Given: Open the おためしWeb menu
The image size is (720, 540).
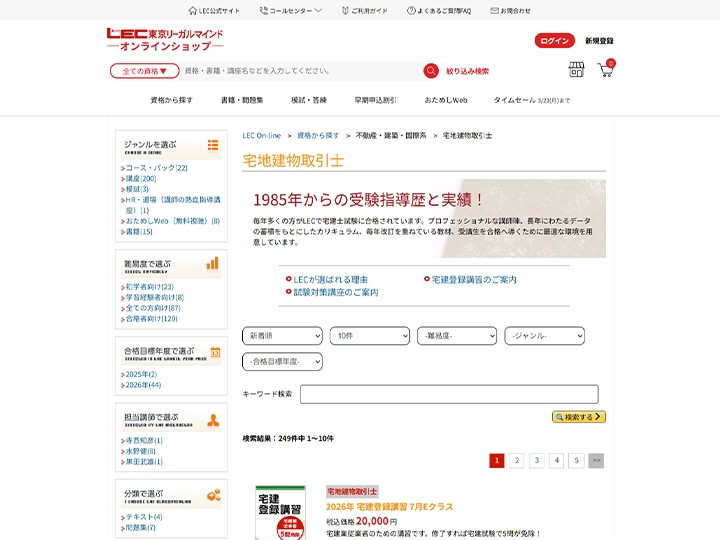Looking at the screenshot, I should pyautogui.click(x=446, y=100).
